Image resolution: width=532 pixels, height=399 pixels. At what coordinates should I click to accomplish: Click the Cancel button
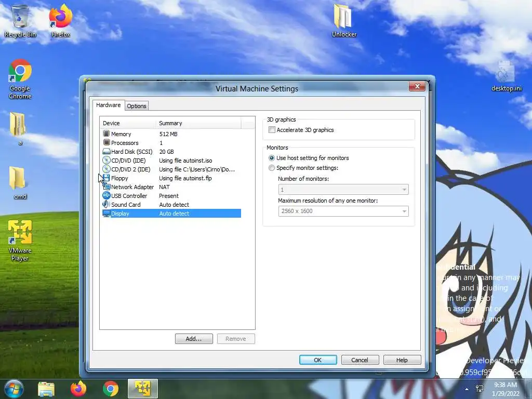(360, 360)
